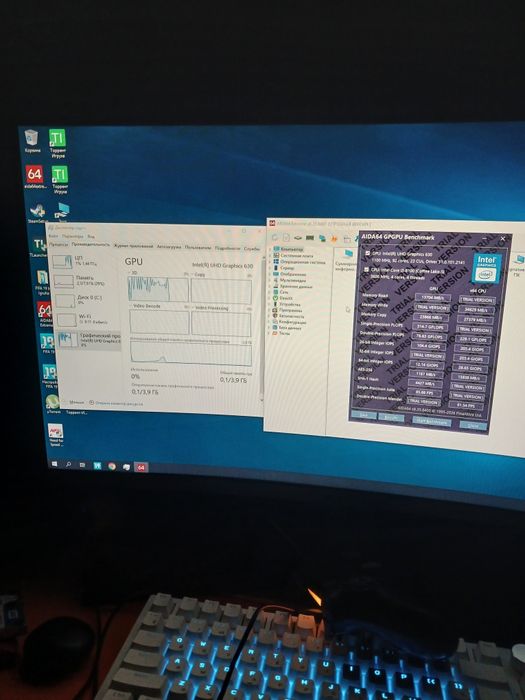Switch to Подробности tab
The height and width of the screenshot is (700, 525).
(227, 247)
